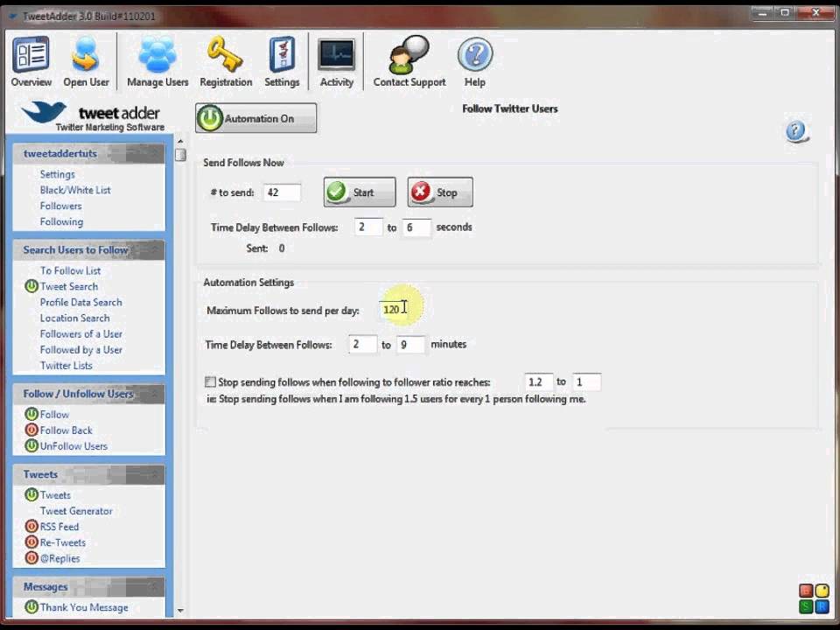The height and width of the screenshot is (630, 840).
Task: Select Followers of a User
Action: coord(80,333)
